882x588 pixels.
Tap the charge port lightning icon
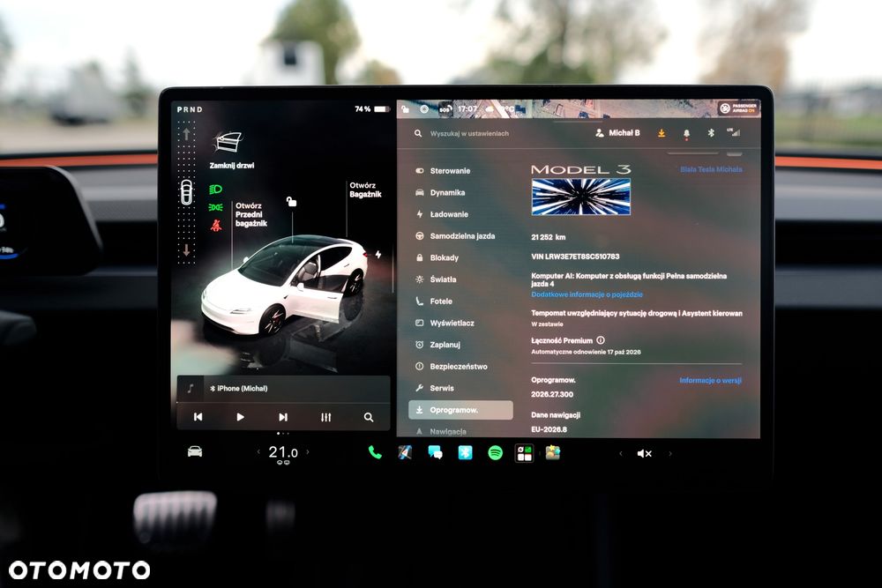pos(378,255)
